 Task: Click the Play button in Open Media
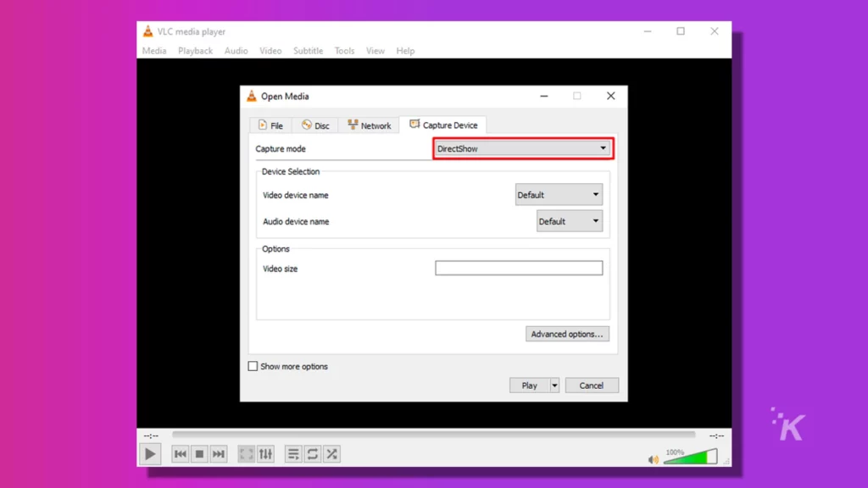[529, 385]
